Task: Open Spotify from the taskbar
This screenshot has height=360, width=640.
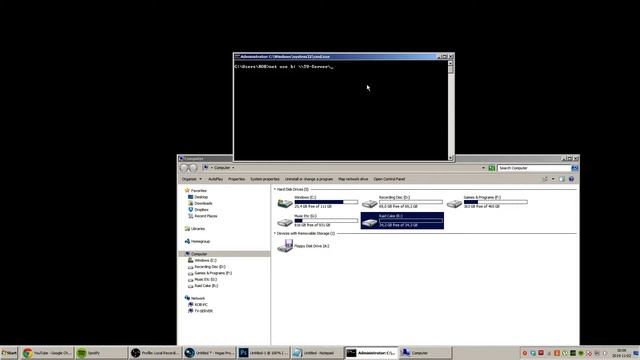Action: pyautogui.click(x=101, y=353)
